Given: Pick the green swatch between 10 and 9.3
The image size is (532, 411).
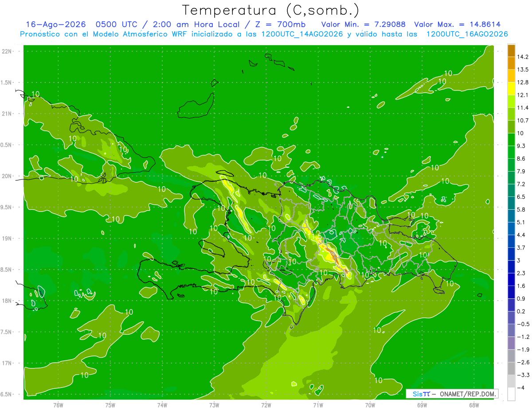Looking at the screenshot, I should [511, 139].
